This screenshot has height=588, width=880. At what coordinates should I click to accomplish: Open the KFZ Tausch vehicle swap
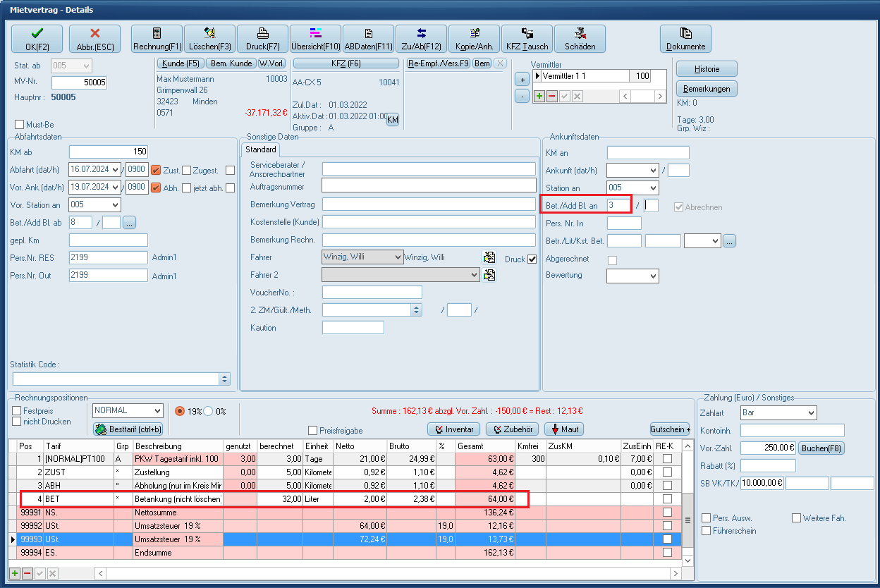point(527,39)
